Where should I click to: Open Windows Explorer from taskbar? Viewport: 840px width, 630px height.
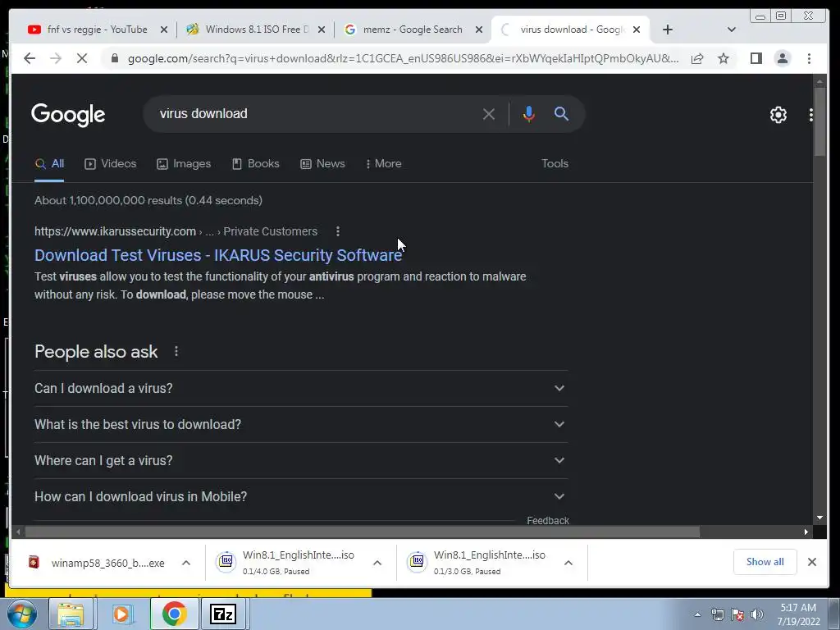(x=71, y=614)
